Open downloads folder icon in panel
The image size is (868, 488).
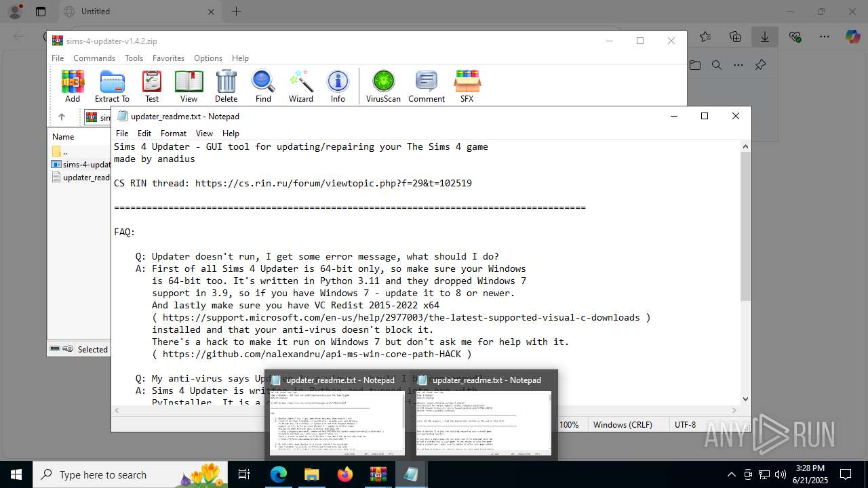coord(695,65)
